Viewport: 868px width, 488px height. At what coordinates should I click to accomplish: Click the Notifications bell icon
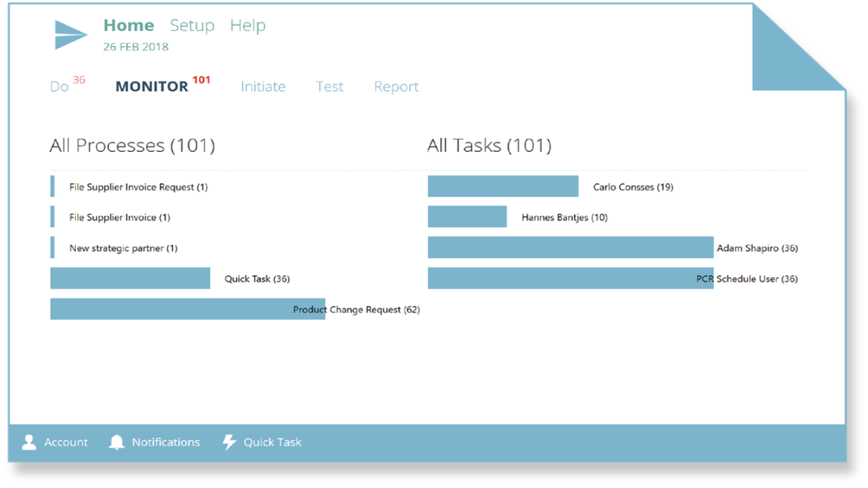click(x=117, y=442)
